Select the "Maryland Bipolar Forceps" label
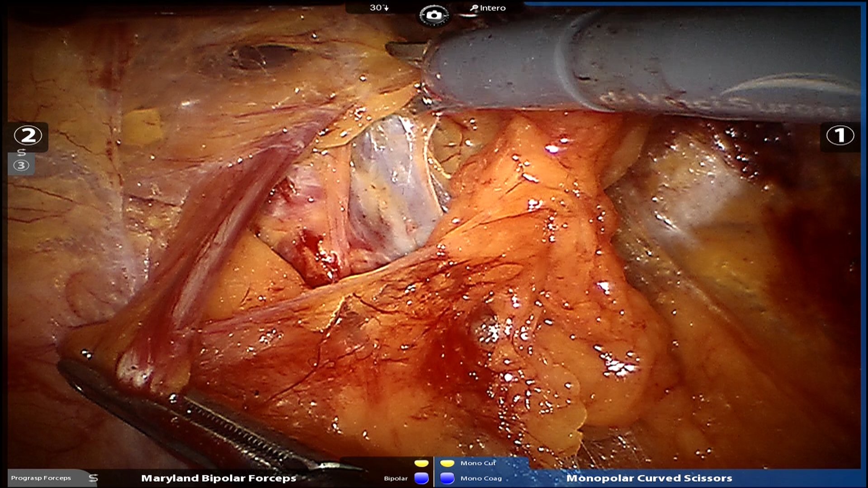The image size is (868, 488). coord(219,478)
